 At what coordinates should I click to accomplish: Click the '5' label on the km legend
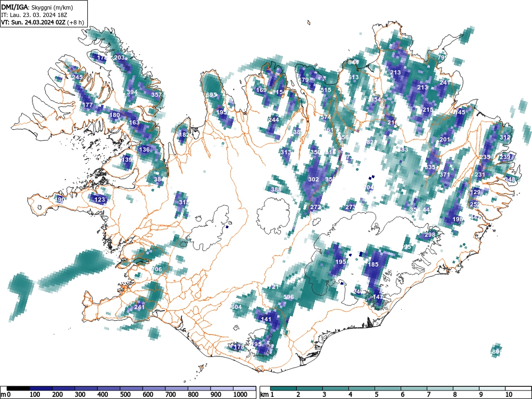coord(376,395)
